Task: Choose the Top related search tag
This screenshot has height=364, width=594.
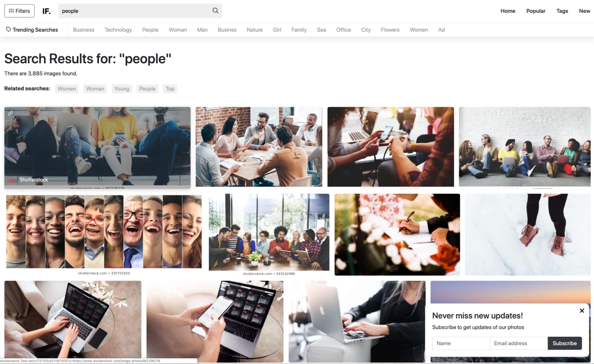Action: [x=170, y=89]
